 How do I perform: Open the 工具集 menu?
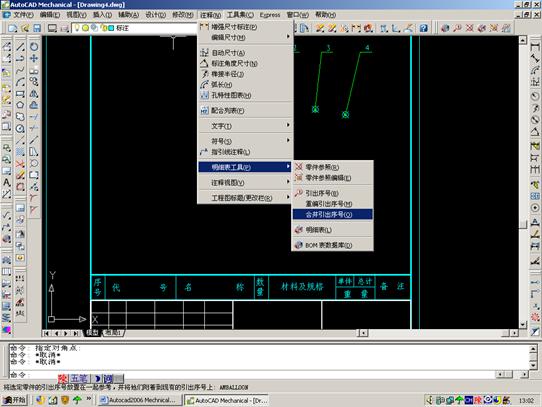pos(240,15)
